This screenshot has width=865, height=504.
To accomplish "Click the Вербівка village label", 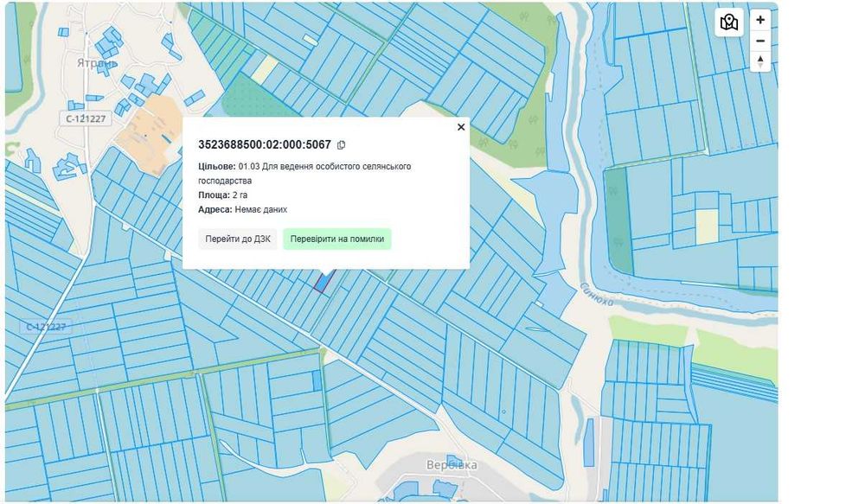I will 452,465.
